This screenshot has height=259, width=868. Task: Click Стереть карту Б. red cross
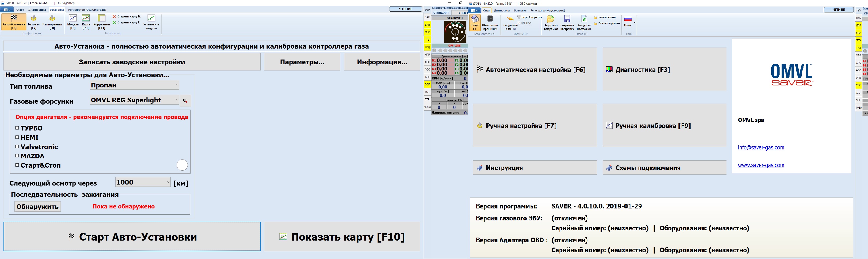pos(114,16)
